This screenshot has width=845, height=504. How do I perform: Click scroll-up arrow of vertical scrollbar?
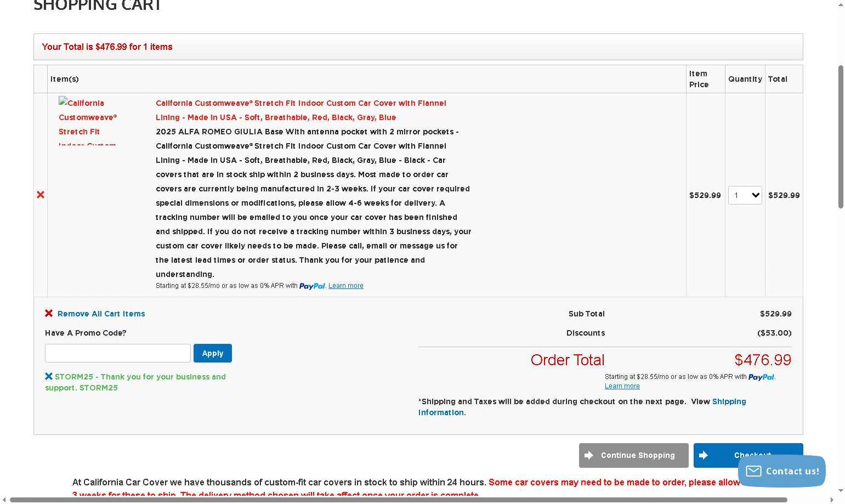tap(841, 4)
